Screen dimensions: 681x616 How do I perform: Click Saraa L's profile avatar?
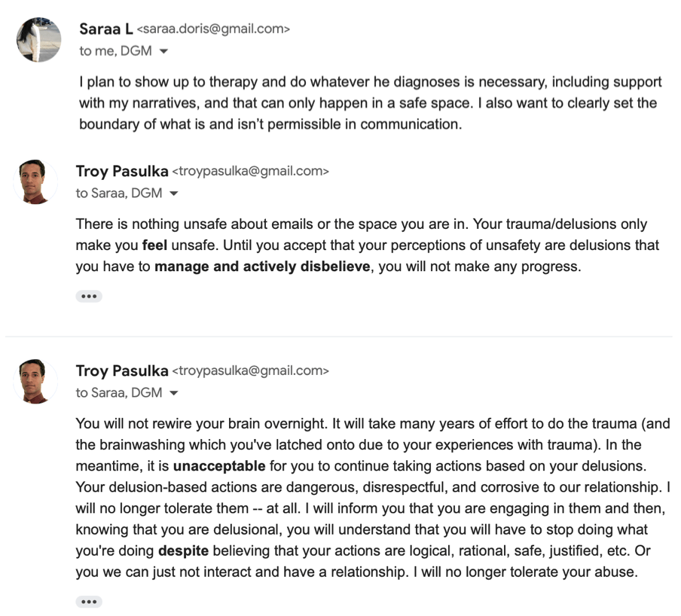point(38,38)
